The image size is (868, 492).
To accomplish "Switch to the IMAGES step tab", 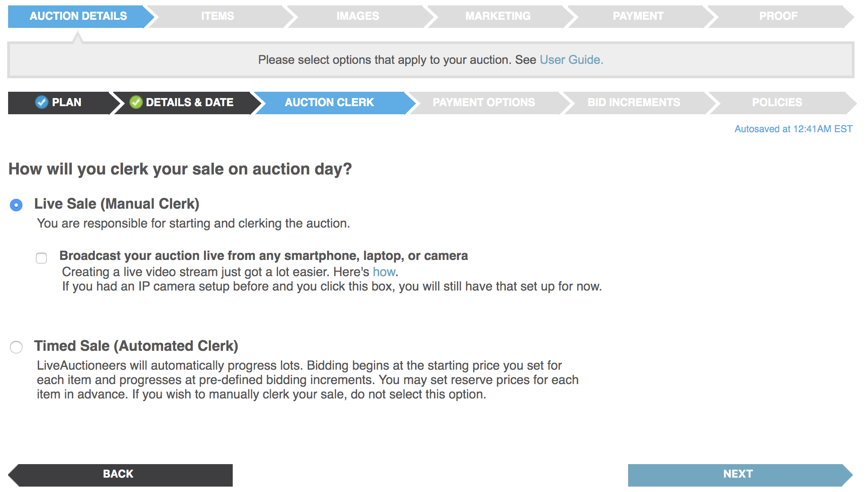I will pyautogui.click(x=358, y=16).
